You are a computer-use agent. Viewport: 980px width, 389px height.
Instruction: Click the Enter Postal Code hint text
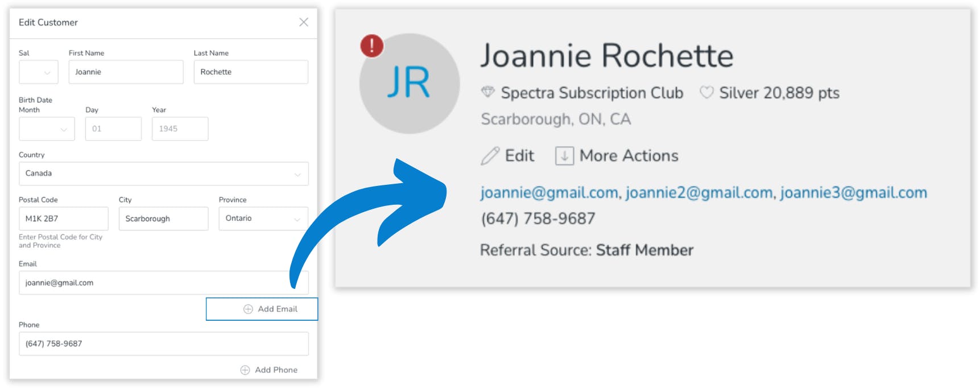pos(60,241)
